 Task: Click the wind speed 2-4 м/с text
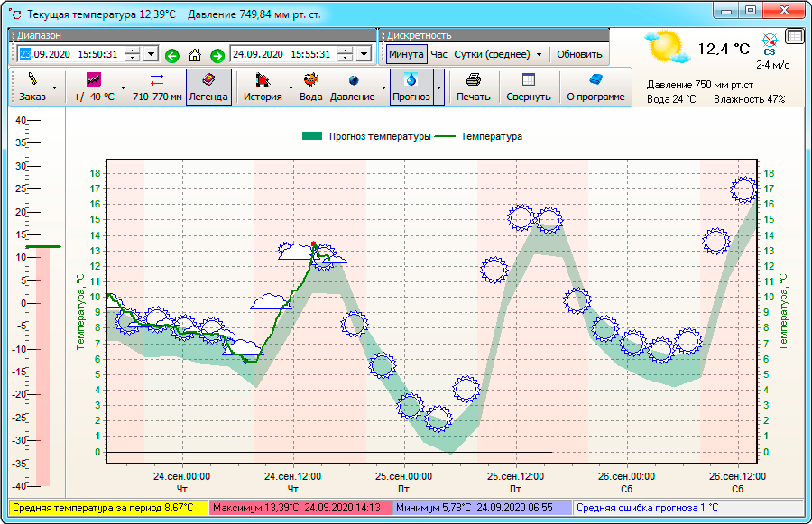(x=772, y=65)
